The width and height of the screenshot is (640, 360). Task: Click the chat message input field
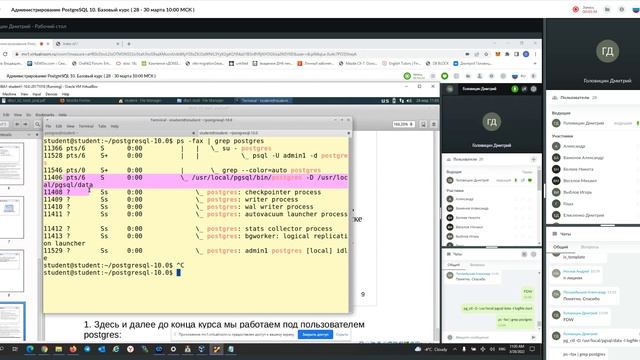tap(490, 337)
